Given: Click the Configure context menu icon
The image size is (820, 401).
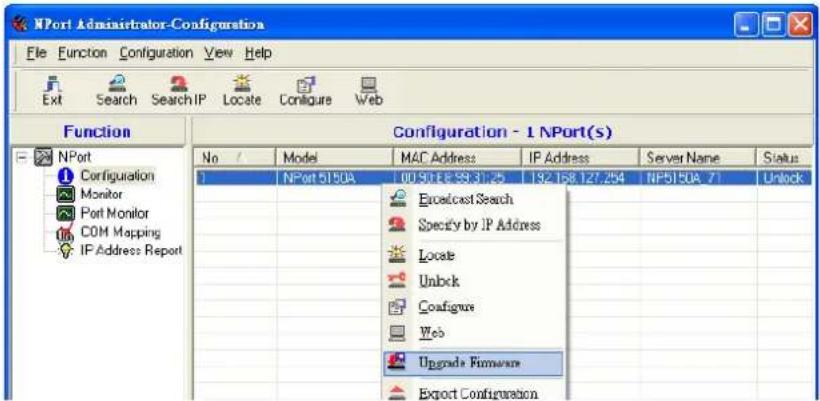Looking at the screenshot, I should tap(398, 306).
